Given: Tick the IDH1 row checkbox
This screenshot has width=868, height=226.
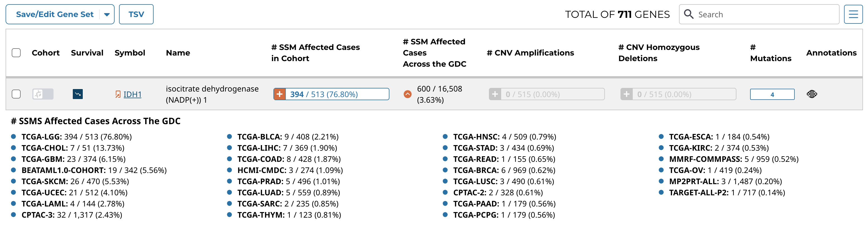Looking at the screenshot, I should click(16, 94).
